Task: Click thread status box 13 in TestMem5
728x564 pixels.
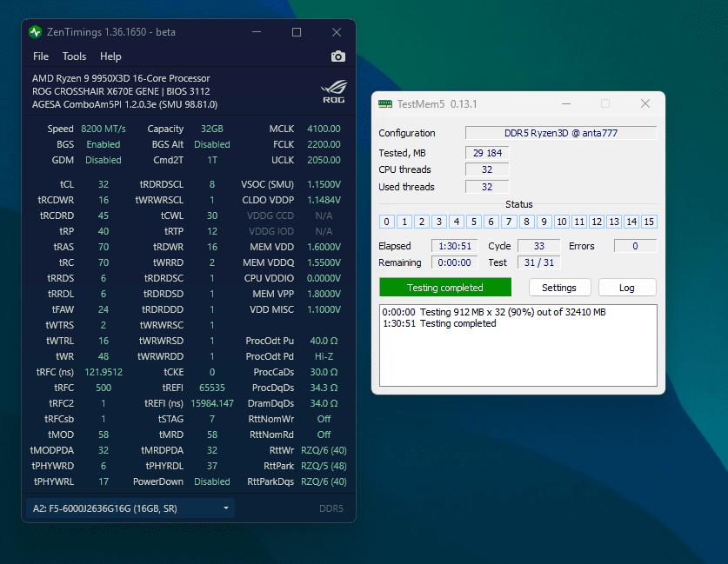Action: (614, 222)
